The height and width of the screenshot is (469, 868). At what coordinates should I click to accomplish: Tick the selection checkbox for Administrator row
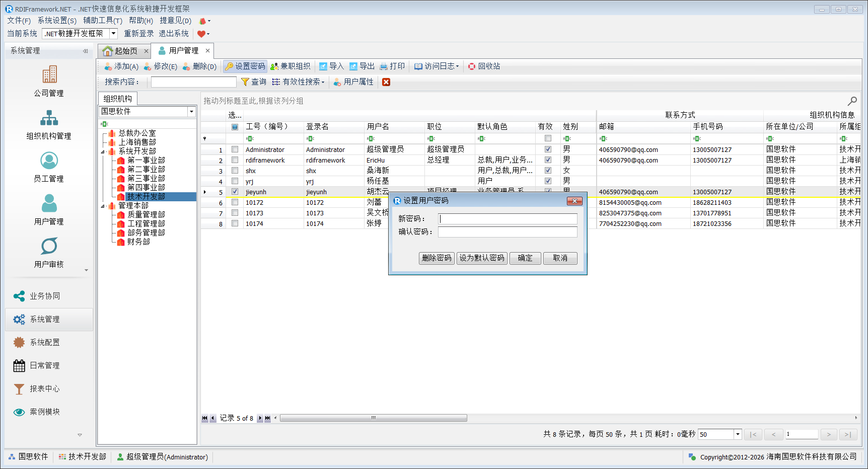[235, 149]
